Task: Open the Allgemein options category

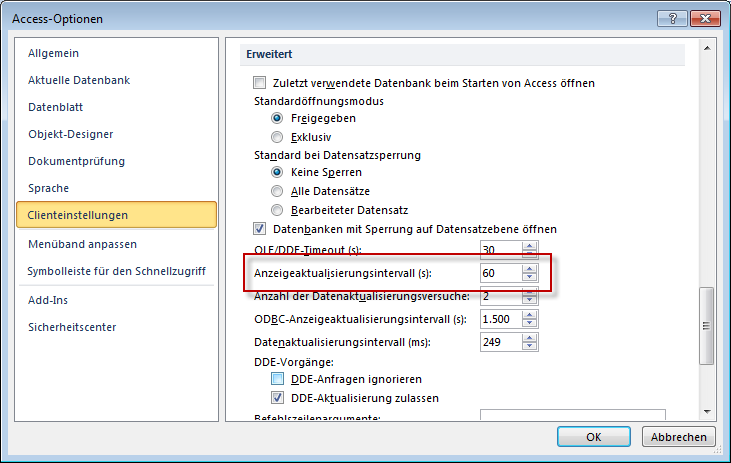Action: coord(54,53)
